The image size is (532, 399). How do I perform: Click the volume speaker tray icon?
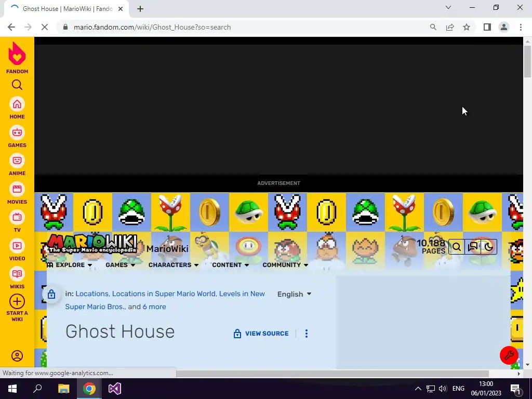click(443, 389)
